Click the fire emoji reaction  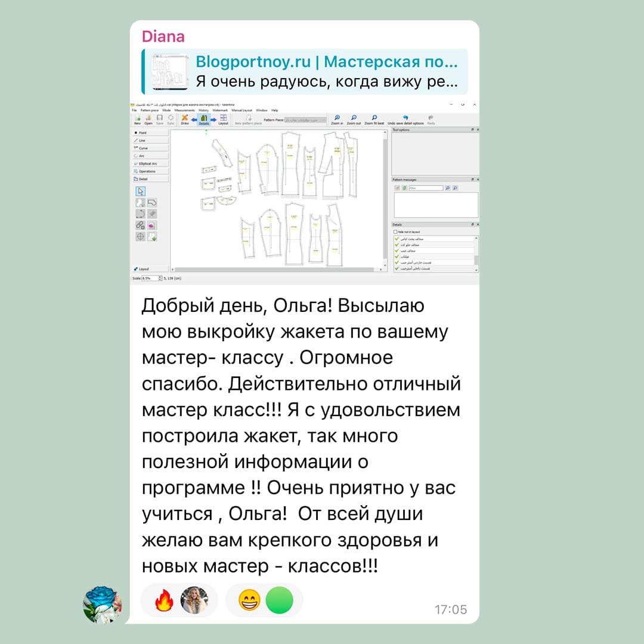(x=163, y=600)
